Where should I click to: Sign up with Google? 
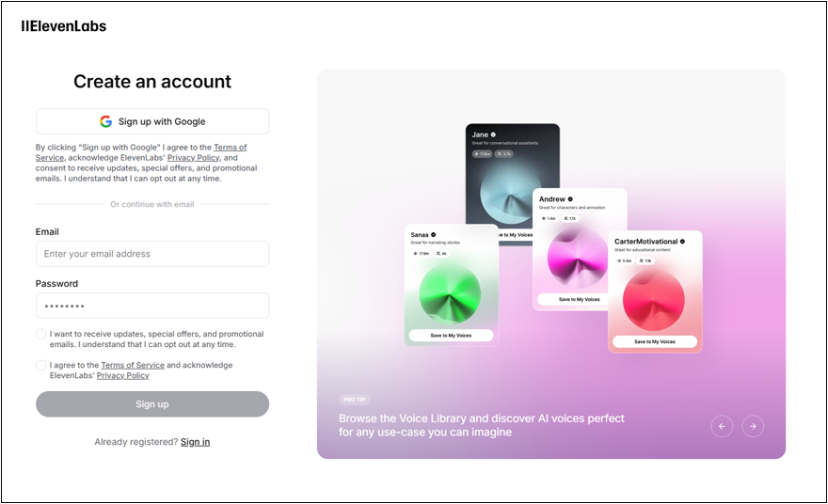[152, 121]
